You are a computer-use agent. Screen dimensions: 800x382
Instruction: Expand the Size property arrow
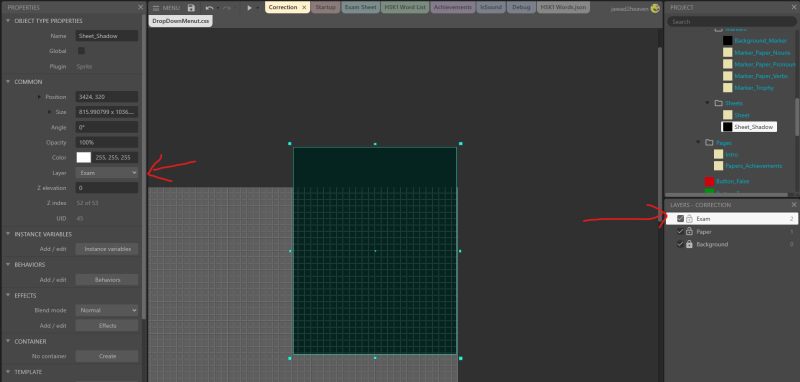coord(49,112)
